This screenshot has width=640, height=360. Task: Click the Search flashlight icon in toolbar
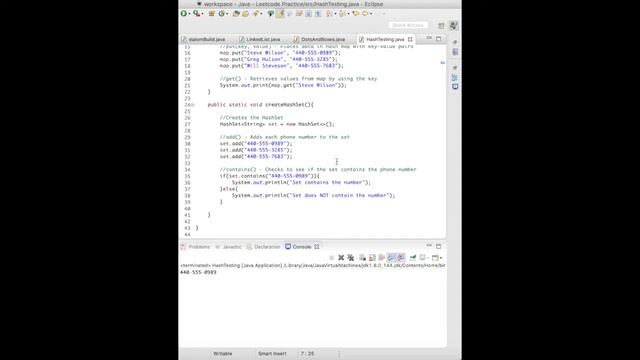pos(256,13)
